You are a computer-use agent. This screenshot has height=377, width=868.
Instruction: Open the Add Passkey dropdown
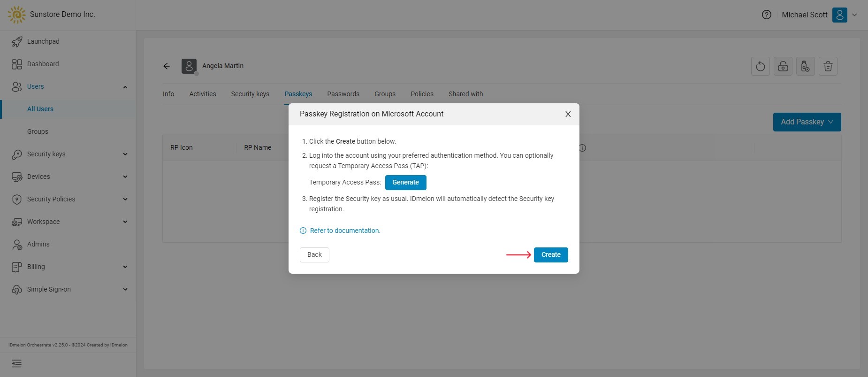[807, 122]
